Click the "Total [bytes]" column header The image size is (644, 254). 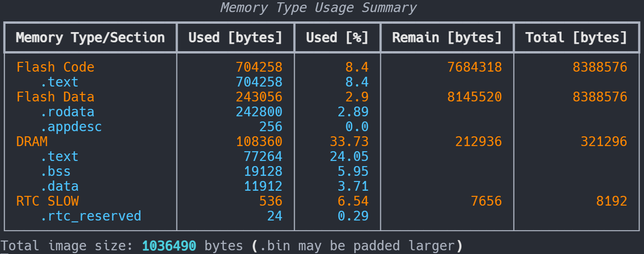(x=577, y=38)
